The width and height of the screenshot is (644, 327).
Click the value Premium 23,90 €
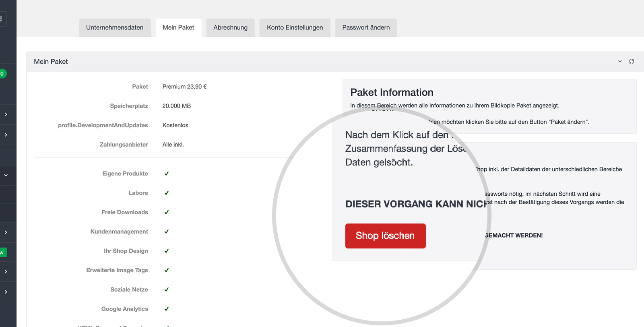coord(184,87)
